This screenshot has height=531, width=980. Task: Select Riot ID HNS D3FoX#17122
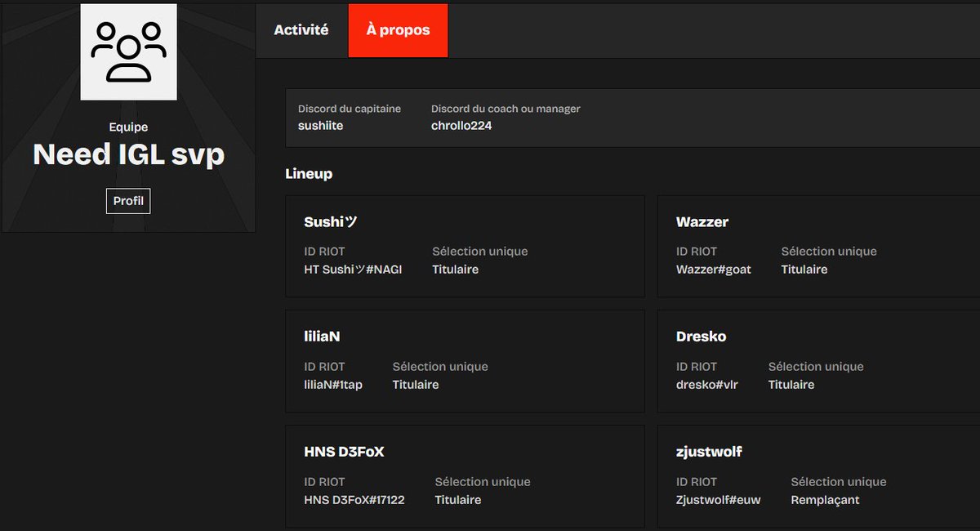coord(354,500)
